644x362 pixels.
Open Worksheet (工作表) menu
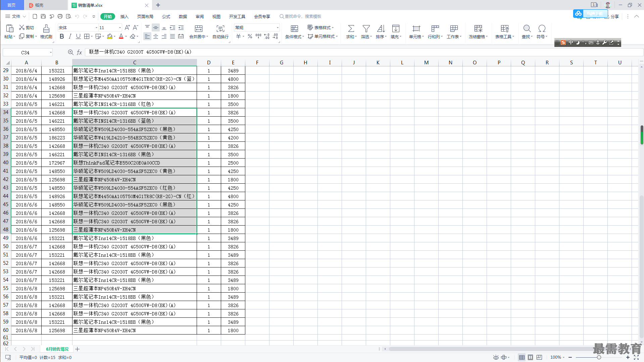click(454, 32)
